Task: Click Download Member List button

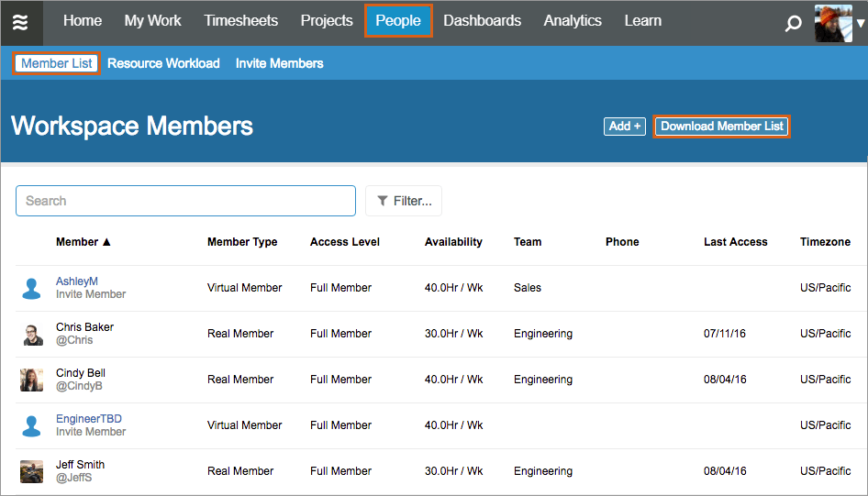Action: point(722,127)
